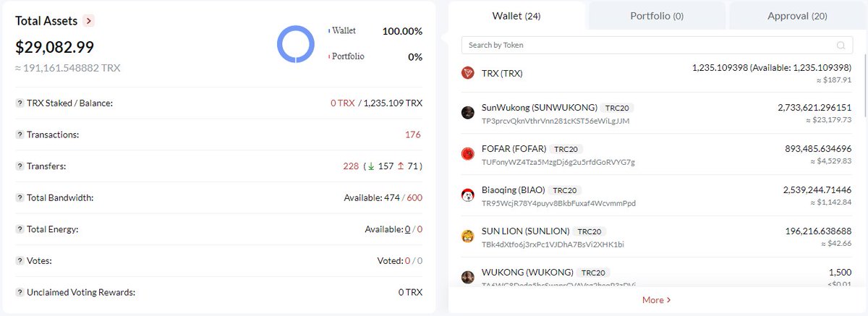
Task: Click SUN LION contract address TBk4dXtfo6...
Action: 553,244
